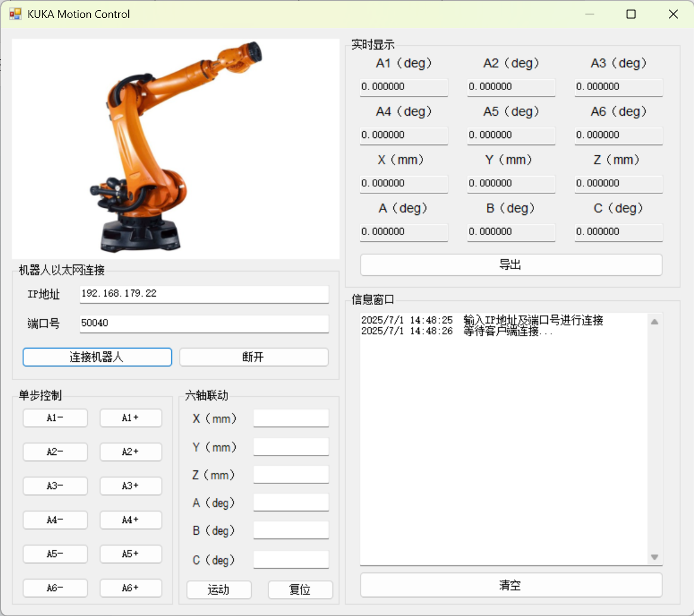Screen dimensions: 694x616
Task: Select the B (deg) input in 六轴联动
Action: click(x=291, y=531)
